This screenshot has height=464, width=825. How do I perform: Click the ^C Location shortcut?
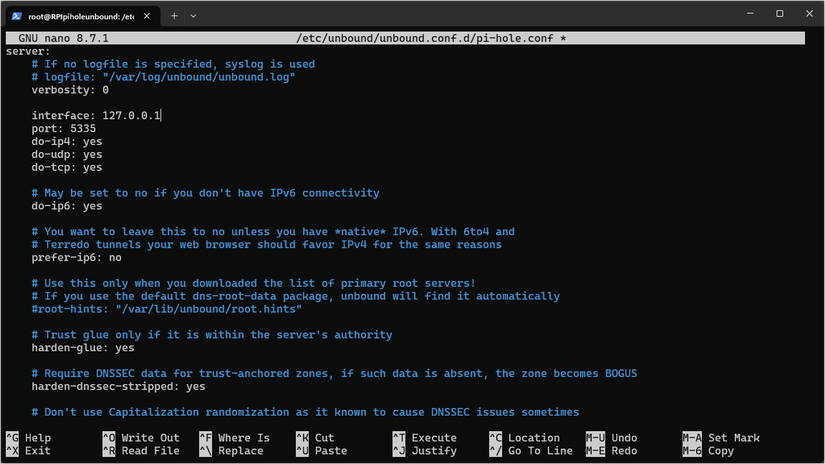tap(525, 438)
